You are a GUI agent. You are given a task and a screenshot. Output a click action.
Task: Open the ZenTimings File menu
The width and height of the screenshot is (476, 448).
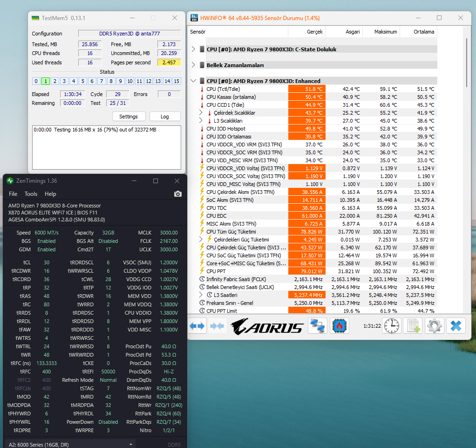point(13,194)
